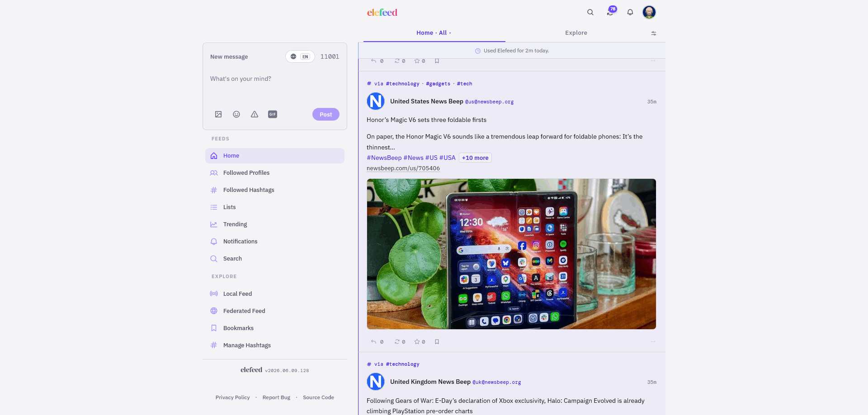Open @us@newsbeep.org handle
The height and width of the screenshot is (415, 868).
(x=489, y=102)
